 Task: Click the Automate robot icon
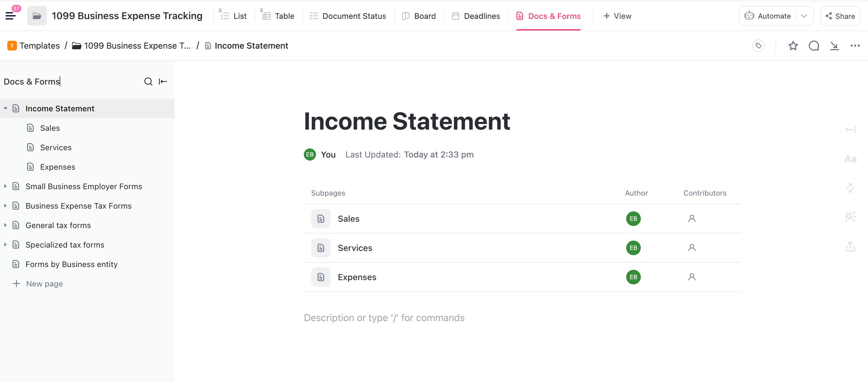click(x=749, y=16)
